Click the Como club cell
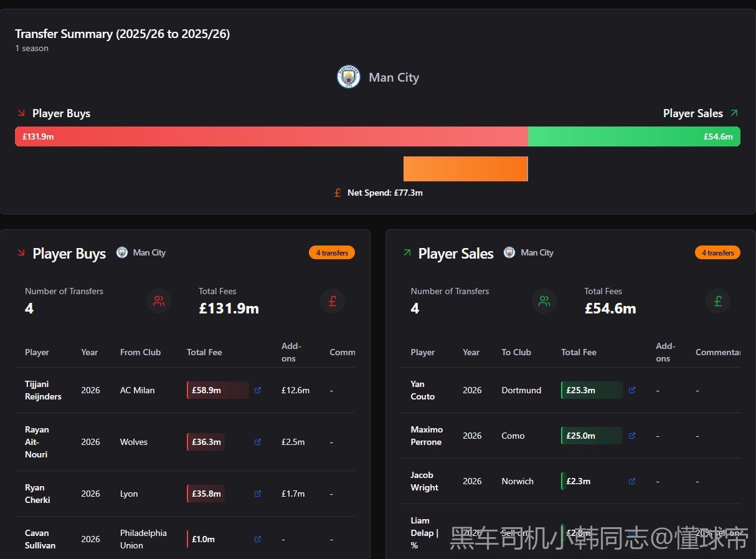This screenshot has width=756, height=559. [513, 436]
